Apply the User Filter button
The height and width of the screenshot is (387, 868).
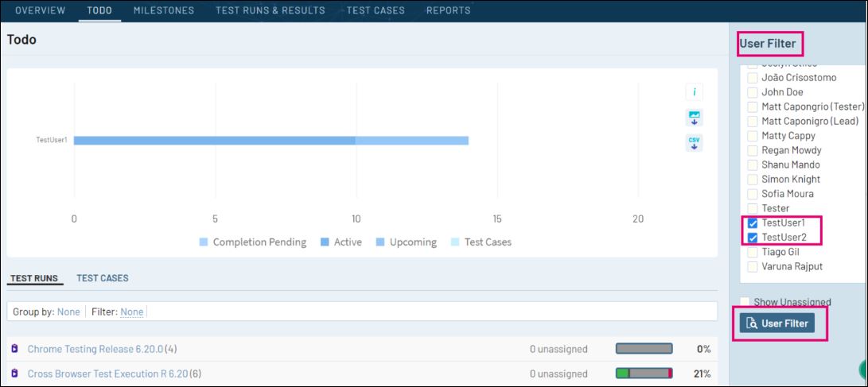(777, 323)
